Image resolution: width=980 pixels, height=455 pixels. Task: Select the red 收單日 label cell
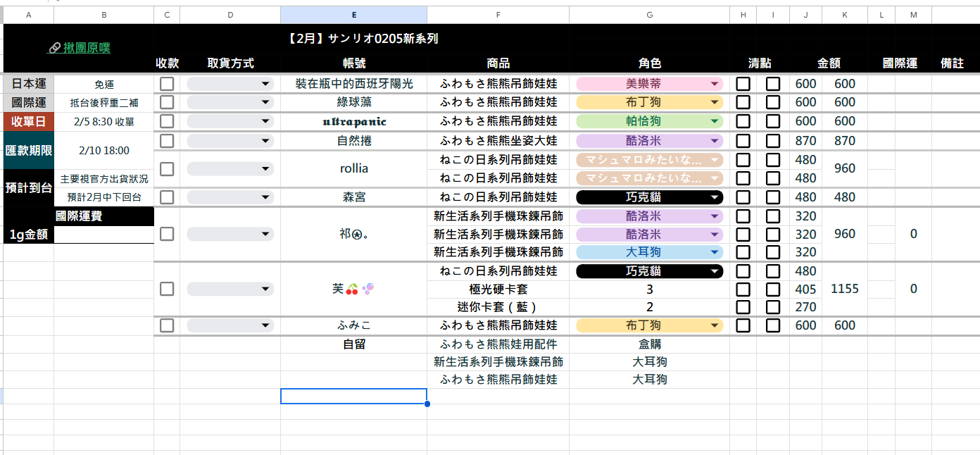click(29, 121)
